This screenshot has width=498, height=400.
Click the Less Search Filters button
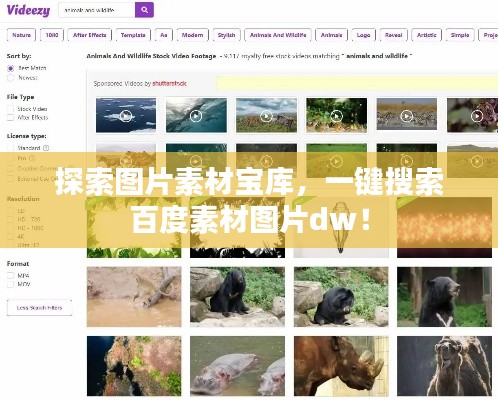(39, 308)
